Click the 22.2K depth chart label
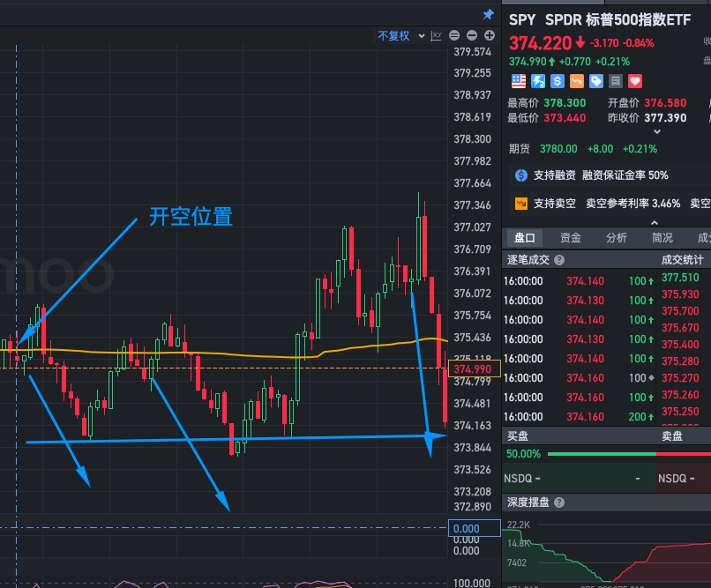This screenshot has width=711, height=588. tap(519, 525)
